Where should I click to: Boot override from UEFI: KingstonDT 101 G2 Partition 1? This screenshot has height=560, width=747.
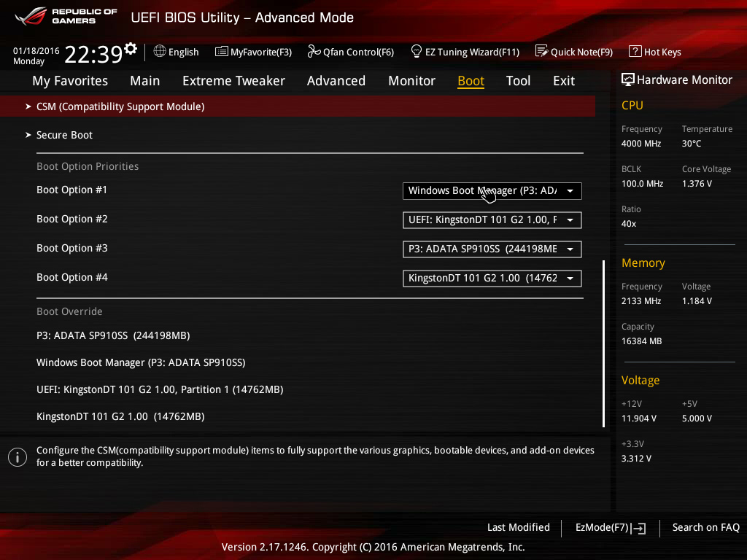tap(160, 389)
